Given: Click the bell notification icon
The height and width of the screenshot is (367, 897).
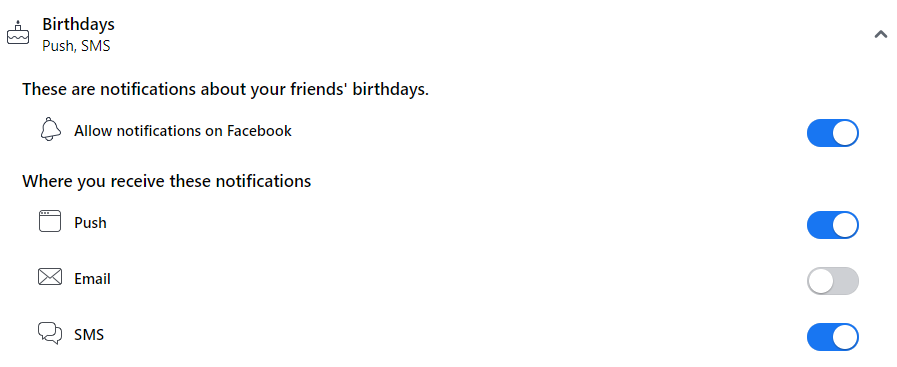Looking at the screenshot, I should (x=50, y=129).
